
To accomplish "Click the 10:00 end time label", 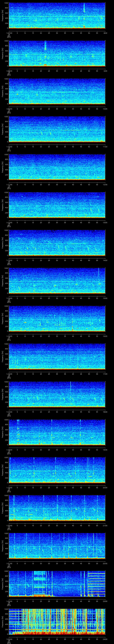I will (x=105, y=109).
